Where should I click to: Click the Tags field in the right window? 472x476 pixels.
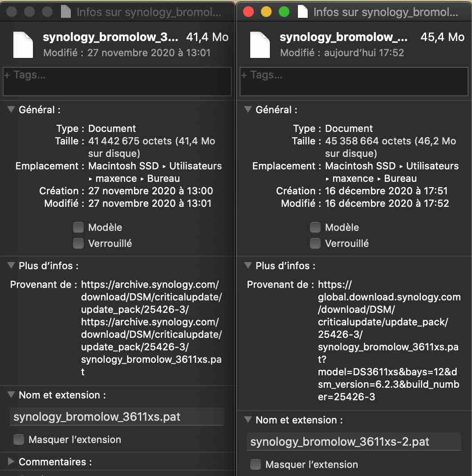(x=354, y=82)
